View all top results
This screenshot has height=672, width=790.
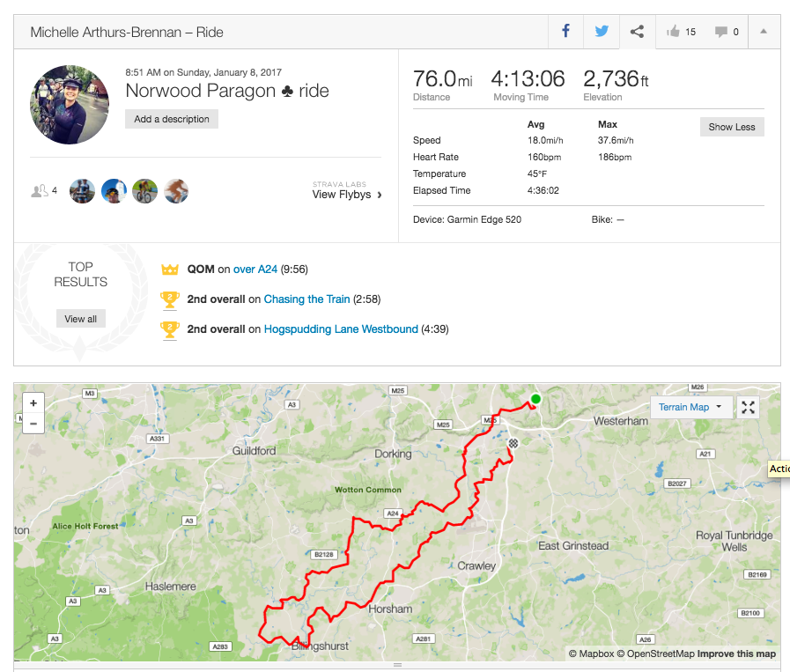tap(80, 319)
